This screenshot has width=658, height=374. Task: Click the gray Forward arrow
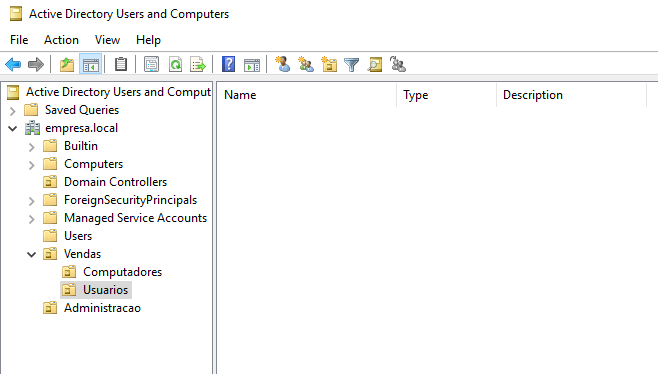click(x=36, y=65)
